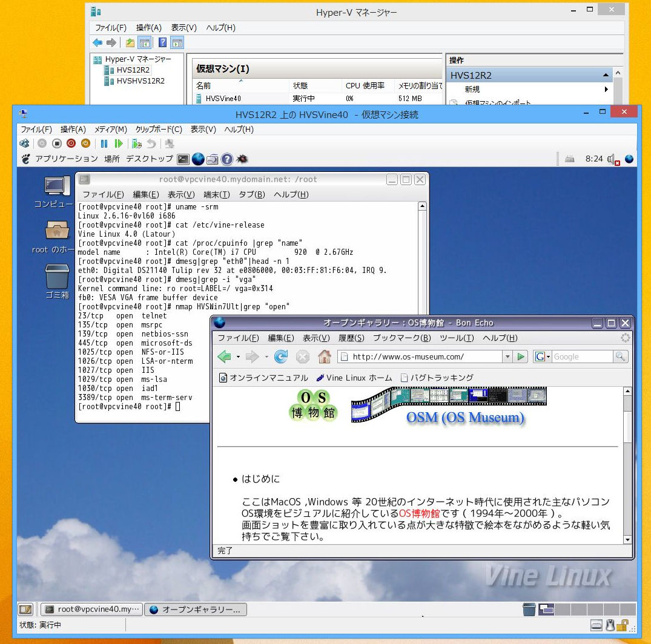
Task: Open 端末(T) menu in the terminal window
Action: tap(217, 195)
